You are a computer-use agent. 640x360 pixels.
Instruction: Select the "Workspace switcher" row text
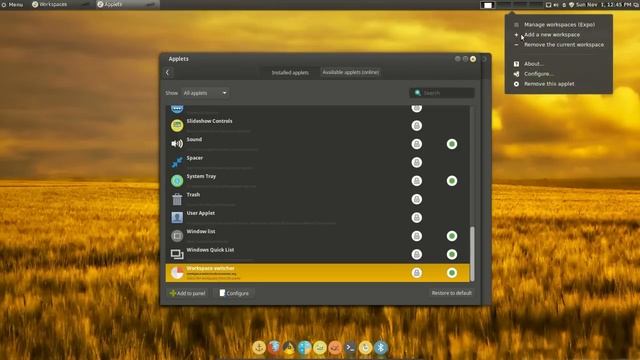coord(211,268)
